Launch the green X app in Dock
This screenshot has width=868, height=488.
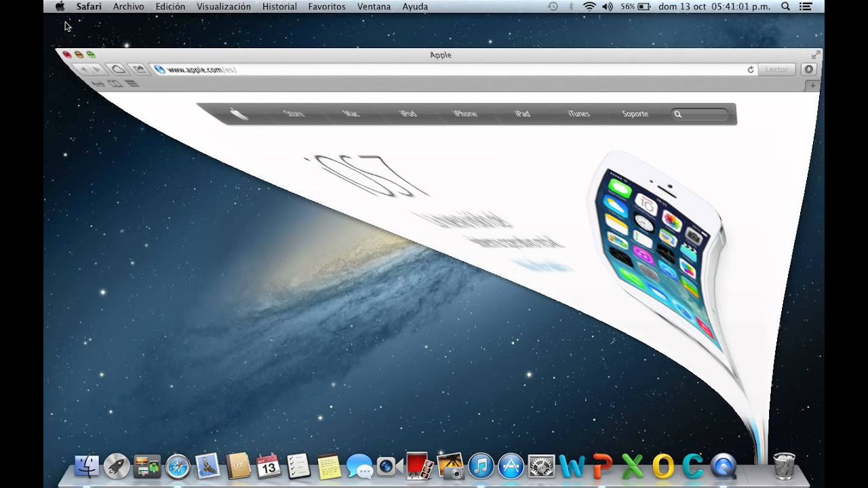[632, 466]
